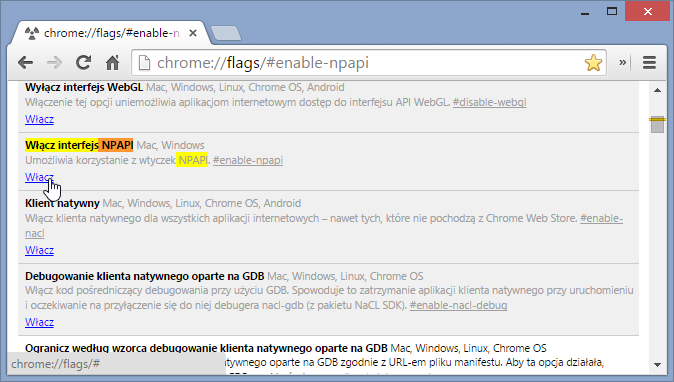Image resolution: width=674 pixels, height=382 pixels.
Task: Go back with the browser back arrow
Action: (x=26, y=63)
